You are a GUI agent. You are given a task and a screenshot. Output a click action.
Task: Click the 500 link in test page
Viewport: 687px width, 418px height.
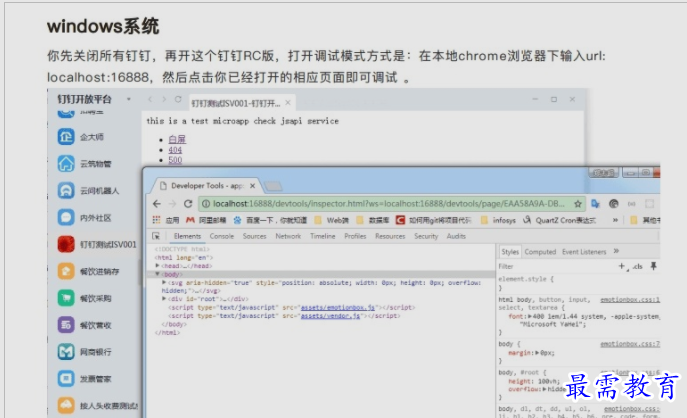tap(175, 159)
